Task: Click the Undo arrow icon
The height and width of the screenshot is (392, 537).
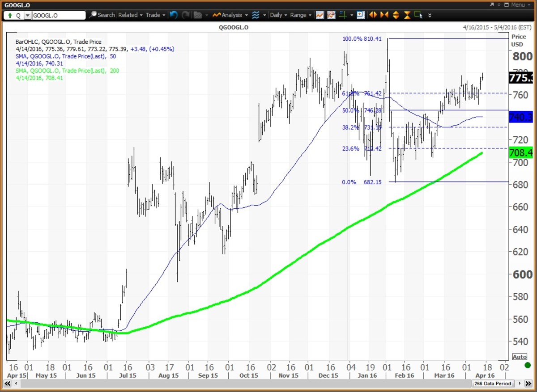Action: click(x=174, y=15)
